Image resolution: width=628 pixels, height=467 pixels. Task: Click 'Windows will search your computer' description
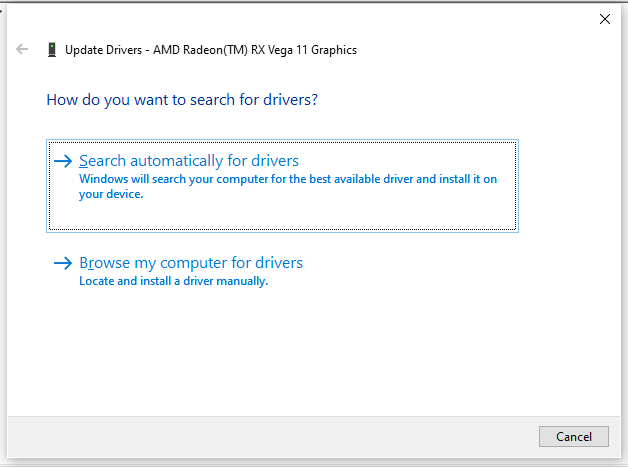click(288, 186)
